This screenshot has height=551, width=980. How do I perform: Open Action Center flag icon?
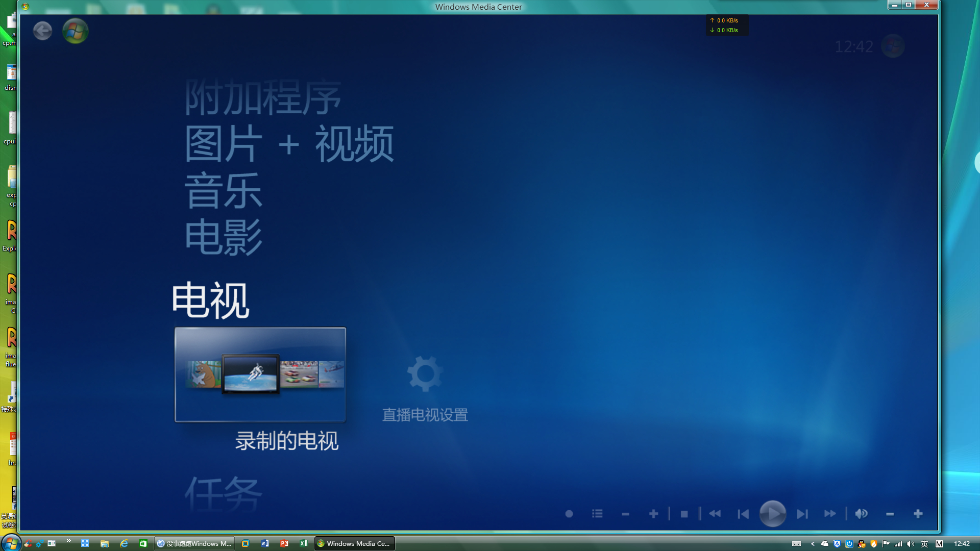coord(886,544)
